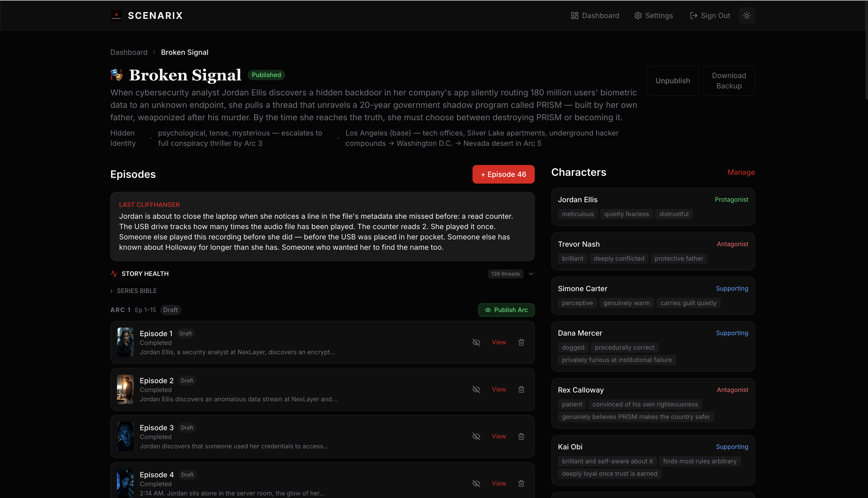Open the Episode 4 thumbnail image

(x=125, y=483)
